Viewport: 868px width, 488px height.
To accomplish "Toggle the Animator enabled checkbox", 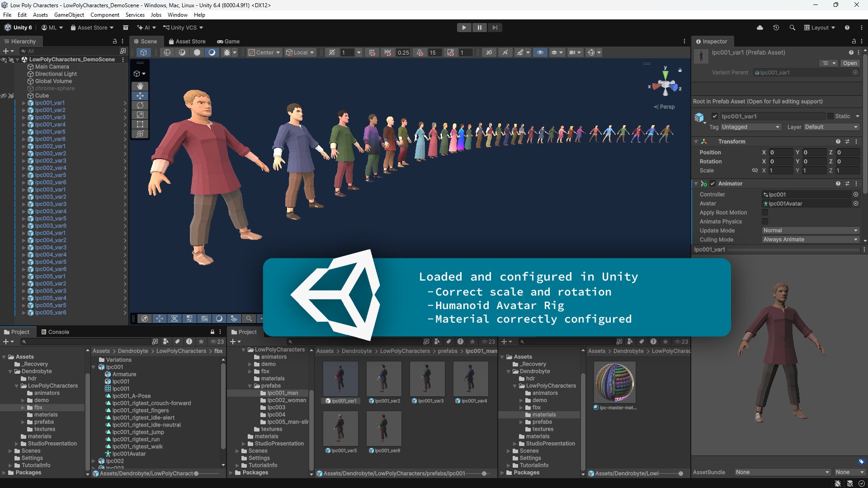I will (x=712, y=183).
